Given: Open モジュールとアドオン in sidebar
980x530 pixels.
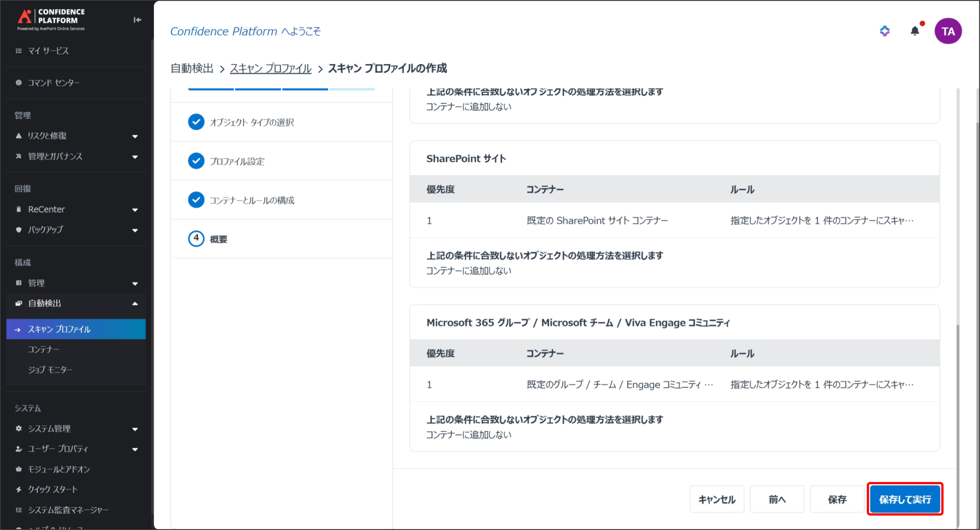Looking at the screenshot, I should [59, 469].
